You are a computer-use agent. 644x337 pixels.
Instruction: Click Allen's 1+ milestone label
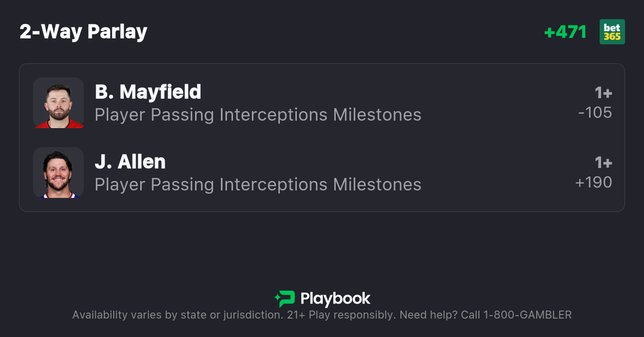coord(603,163)
